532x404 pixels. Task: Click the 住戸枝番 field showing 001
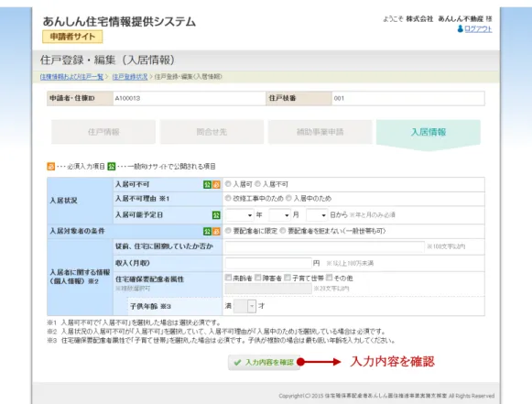(x=408, y=98)
